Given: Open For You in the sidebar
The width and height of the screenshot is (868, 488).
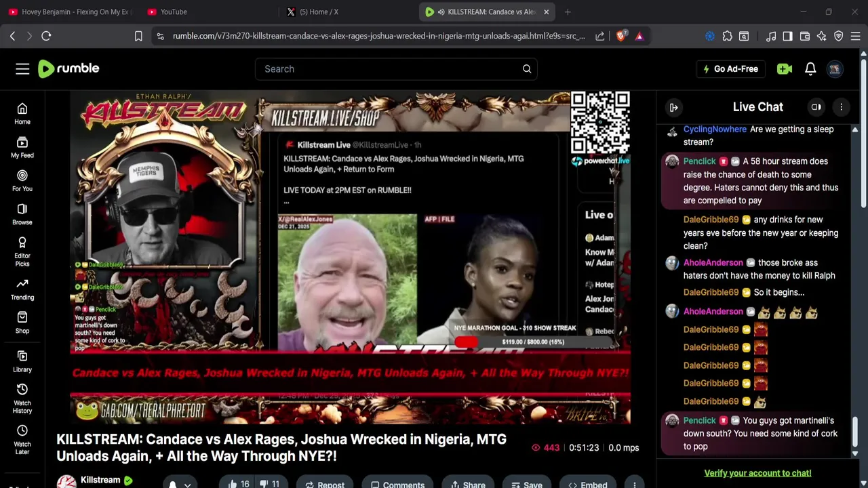Looking at the screenshot, I should click(x=22, y=180).
